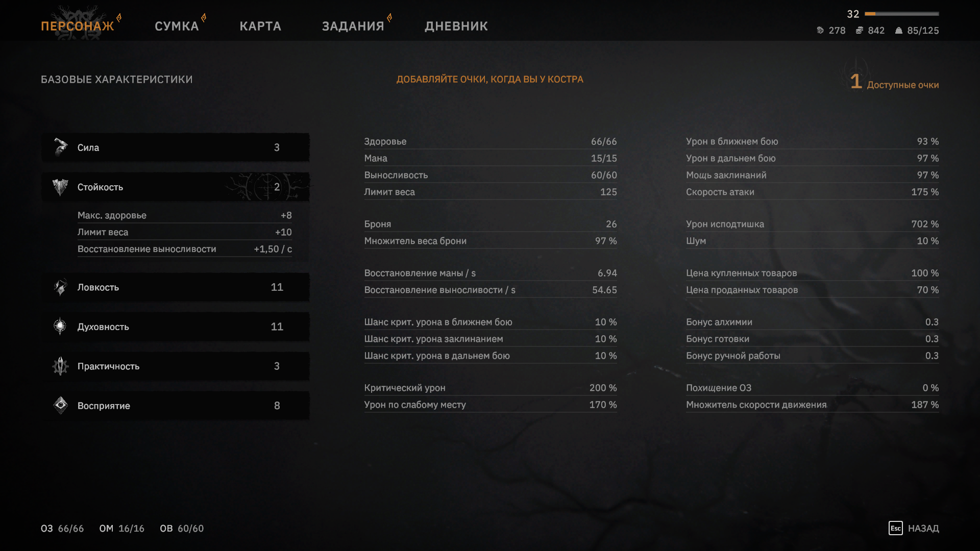Click the Восприятие attribute icon
This screenshot has width=980, height=551.
[x=61, y=406]
